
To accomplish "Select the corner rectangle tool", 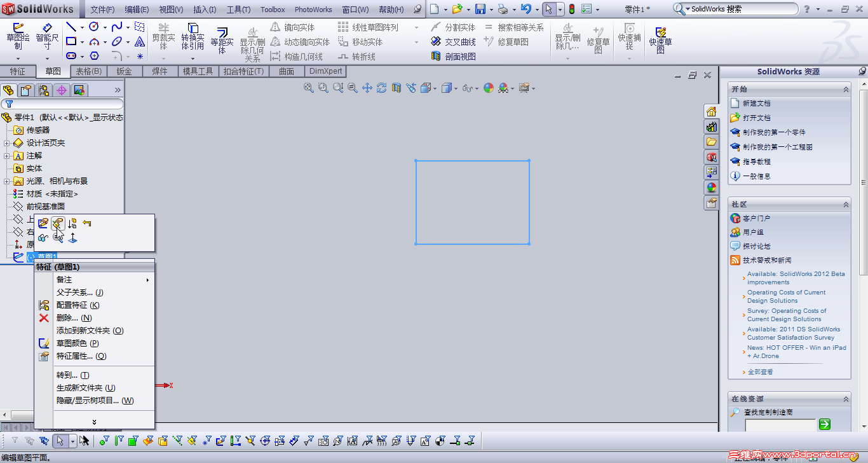I will pyautogui.click(x=71, y=42).
